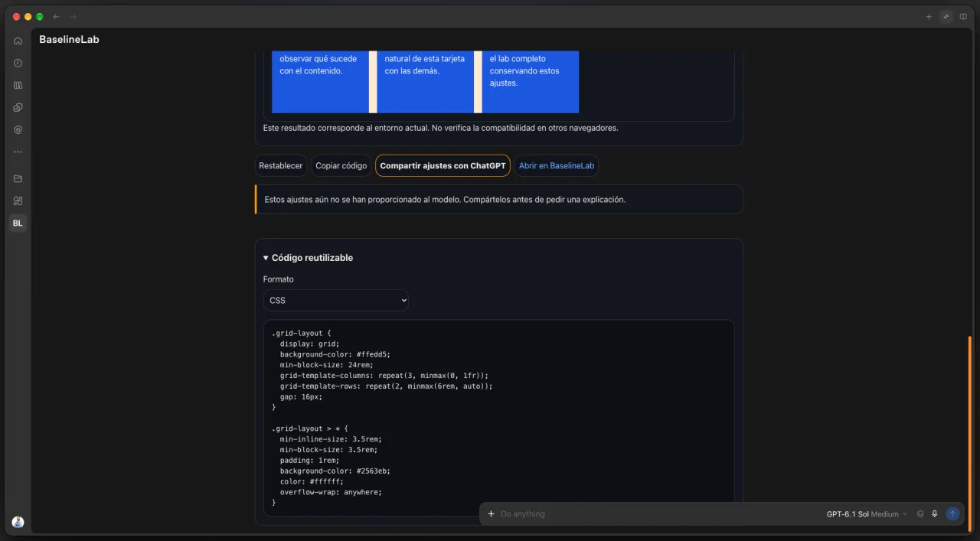Viewport: 980px width, 541px height.
Task: Add a new tab with the plus icon
Action: point(929,16)
